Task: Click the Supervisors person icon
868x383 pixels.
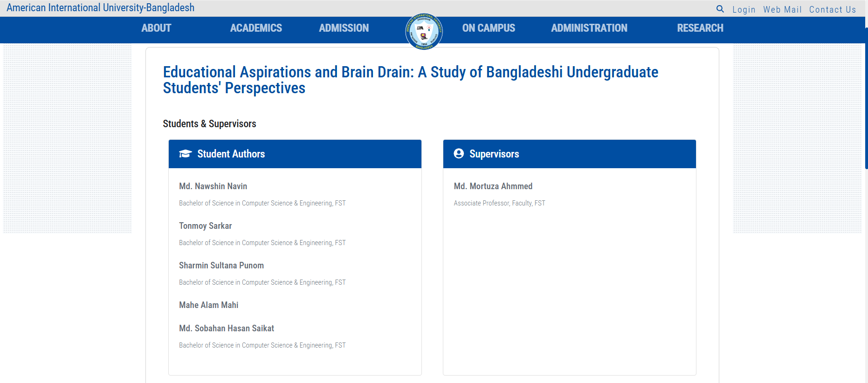Action: pos(459,154)
